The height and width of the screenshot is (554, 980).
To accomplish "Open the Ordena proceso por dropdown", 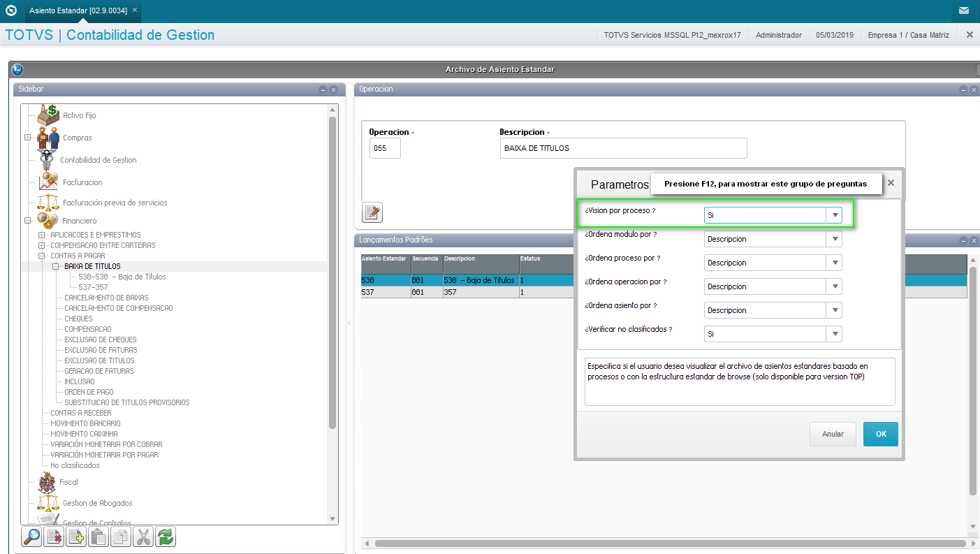I will [835, 263].
